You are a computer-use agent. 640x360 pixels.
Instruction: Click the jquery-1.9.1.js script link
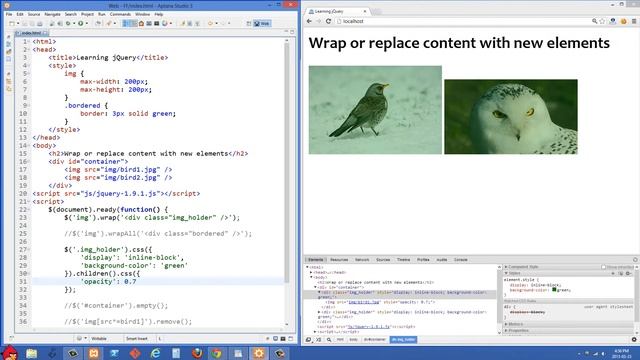(369, 327)
